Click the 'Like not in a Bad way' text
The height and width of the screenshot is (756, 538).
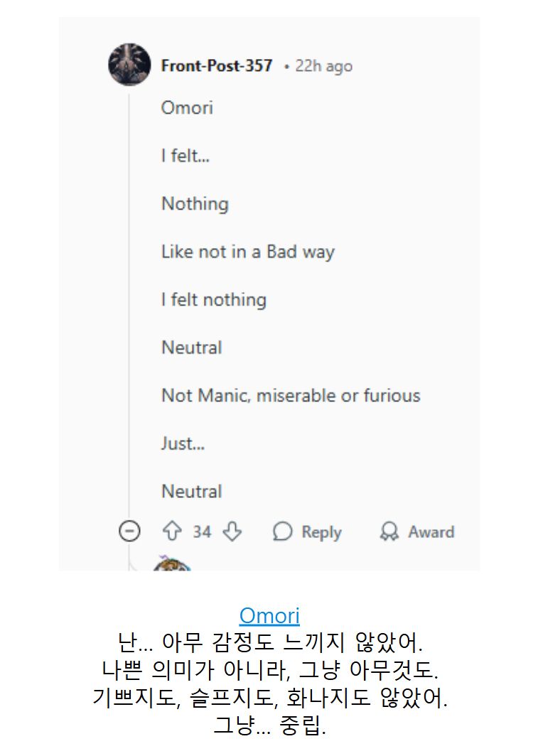(x=248, y=252)
